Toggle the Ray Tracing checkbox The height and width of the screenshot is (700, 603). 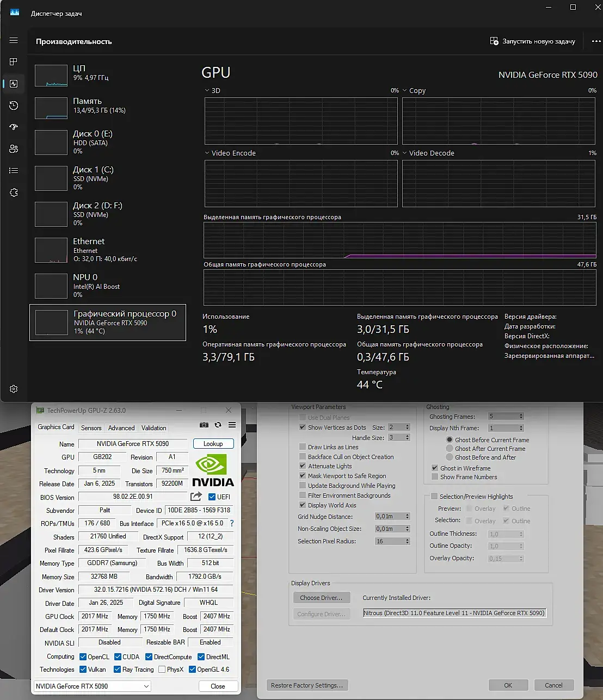(118, 670)
